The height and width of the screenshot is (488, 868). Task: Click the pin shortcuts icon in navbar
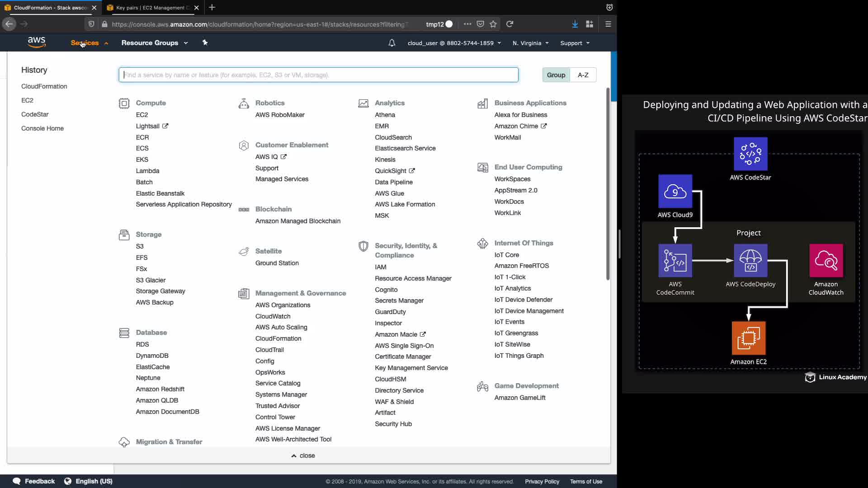click(205, 42)
